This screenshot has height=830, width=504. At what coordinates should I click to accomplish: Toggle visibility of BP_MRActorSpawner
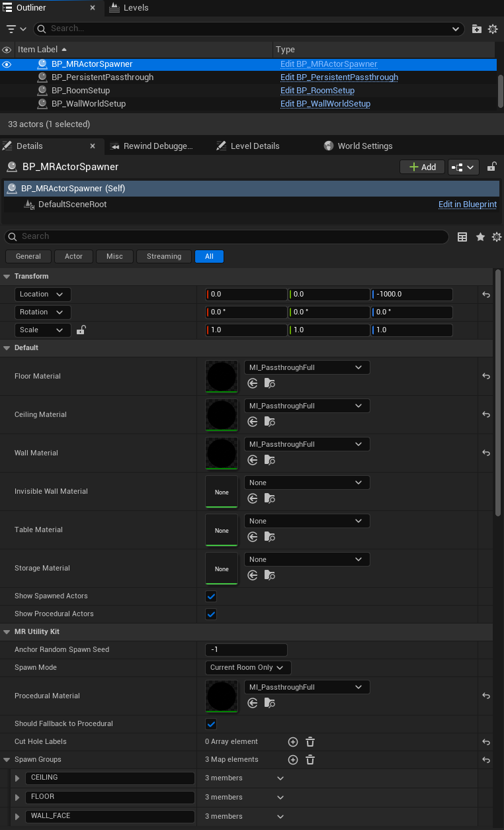(7, 64)
